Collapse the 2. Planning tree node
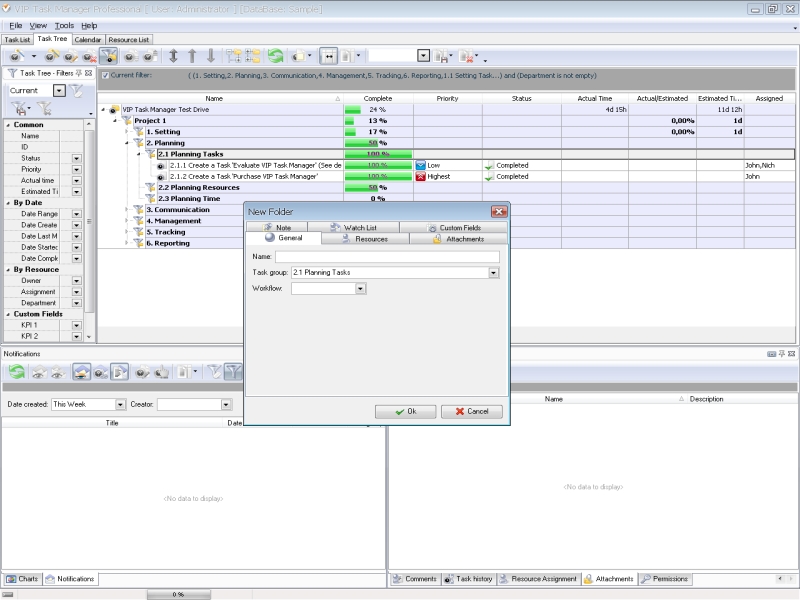This screenshot has height=600, width=800. [127, 143]
